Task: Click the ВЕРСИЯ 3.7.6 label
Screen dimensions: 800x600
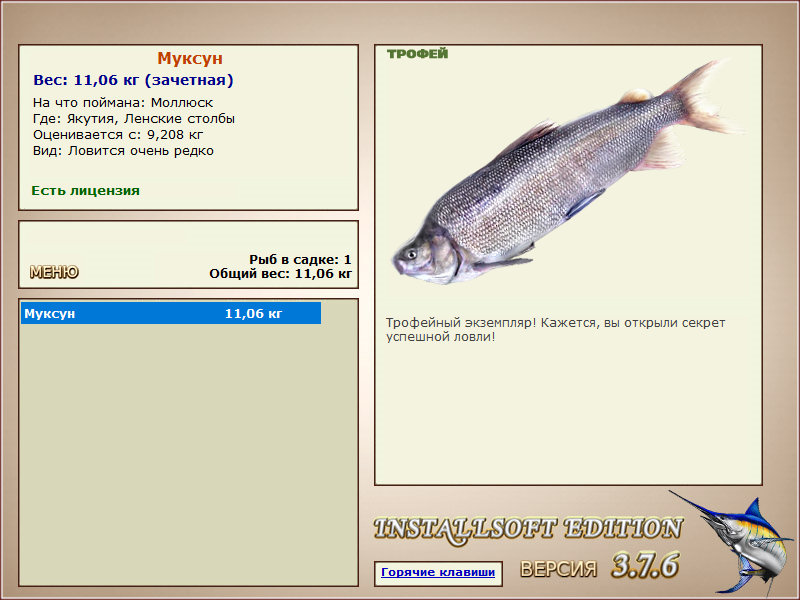Action: tap(600, 566)
